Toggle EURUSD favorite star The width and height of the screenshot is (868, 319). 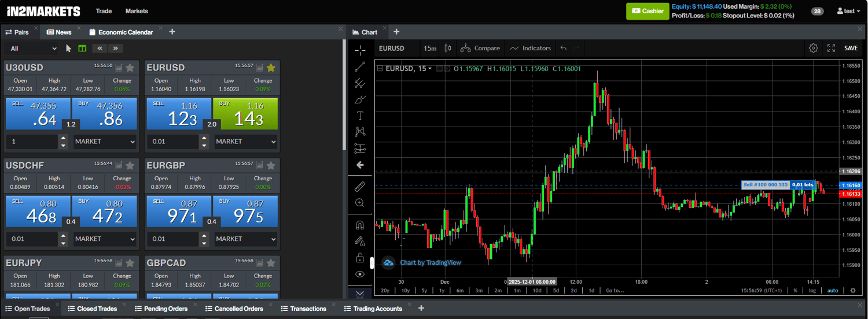pyautogui.click(x=271, y=68)
